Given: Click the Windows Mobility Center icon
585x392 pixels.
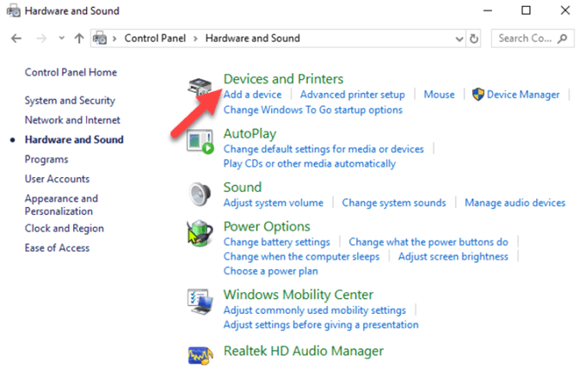Looking at the screenshot, I should pos(200,301).
